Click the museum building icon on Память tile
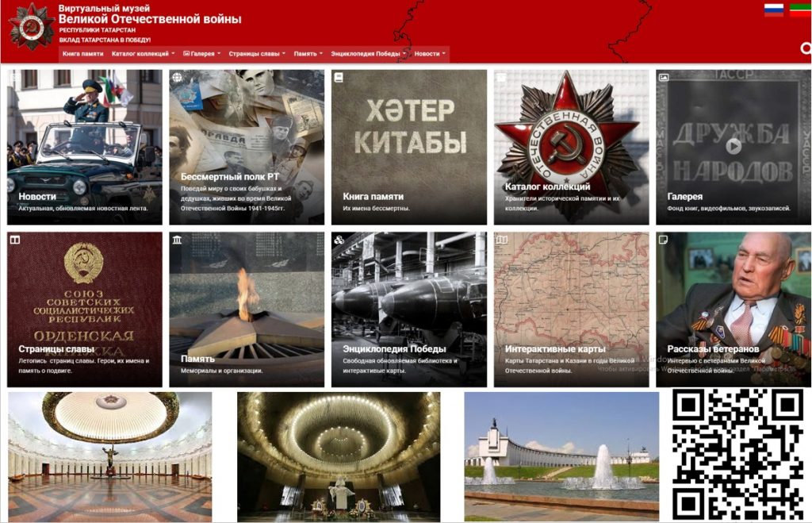The image size is (812, 523). point(177,240)
